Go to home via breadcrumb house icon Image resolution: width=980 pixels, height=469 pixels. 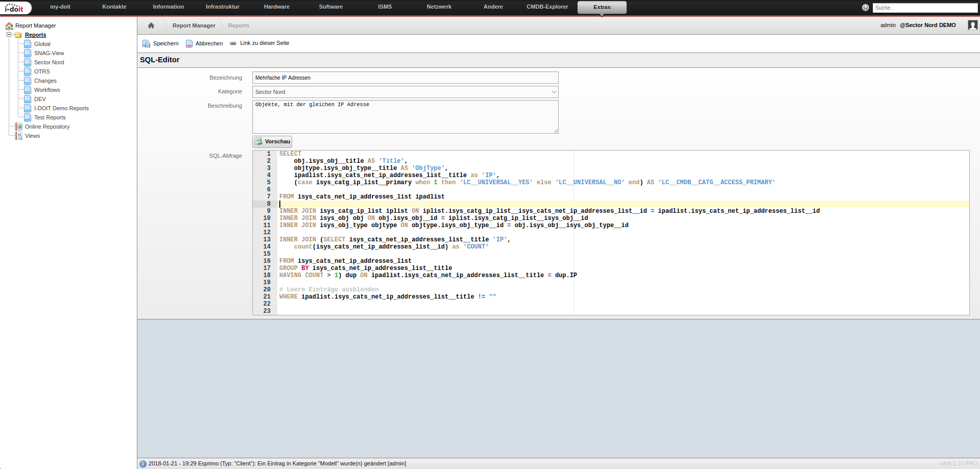[x=151, y=26]
